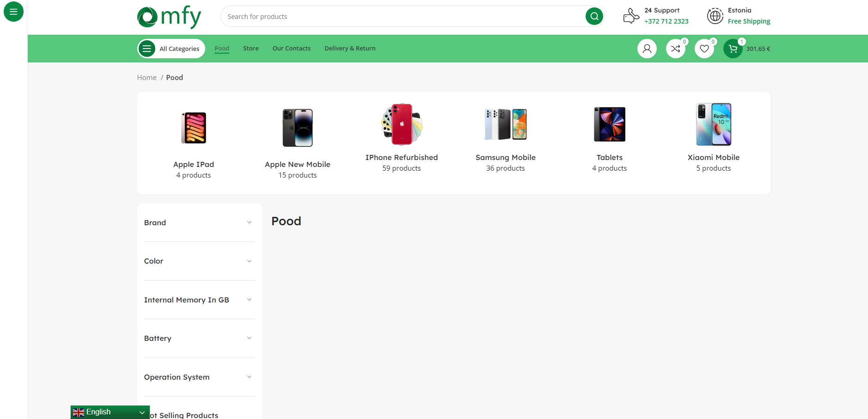
Task: Click the Tablets category title
Action: pyautogui.click(x=610, y=157)
